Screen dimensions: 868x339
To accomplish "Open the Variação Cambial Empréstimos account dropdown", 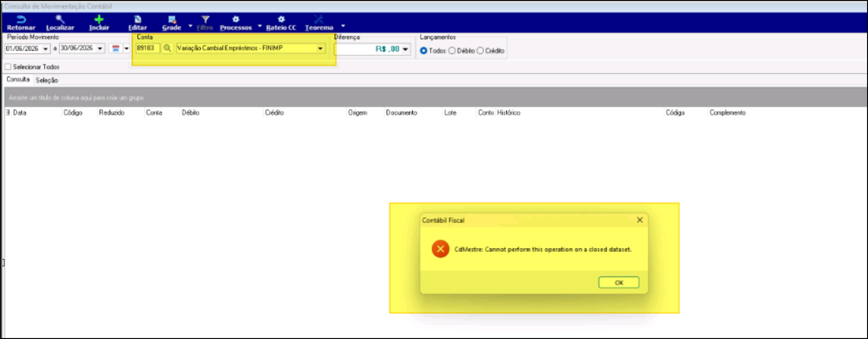I will [320, 48].
